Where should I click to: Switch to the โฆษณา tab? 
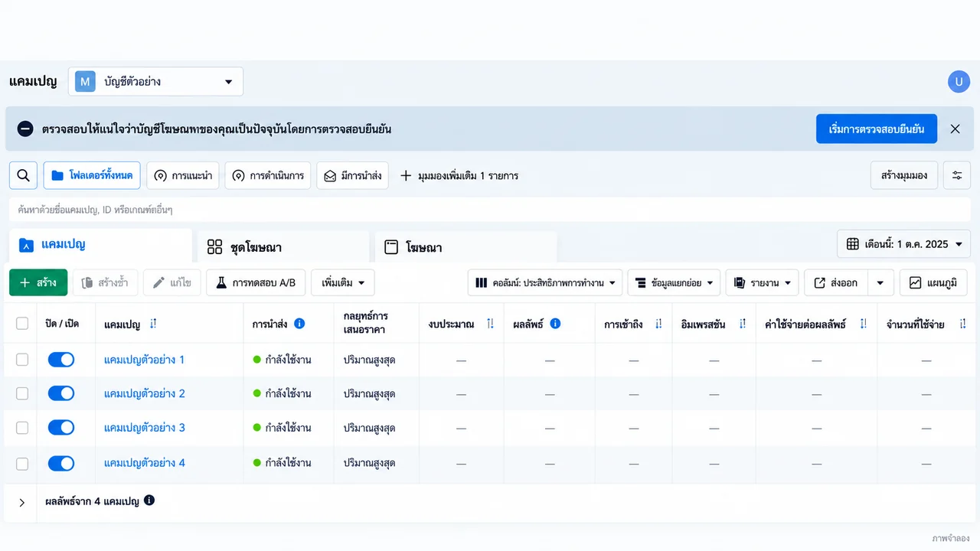[x=465, y=247]
